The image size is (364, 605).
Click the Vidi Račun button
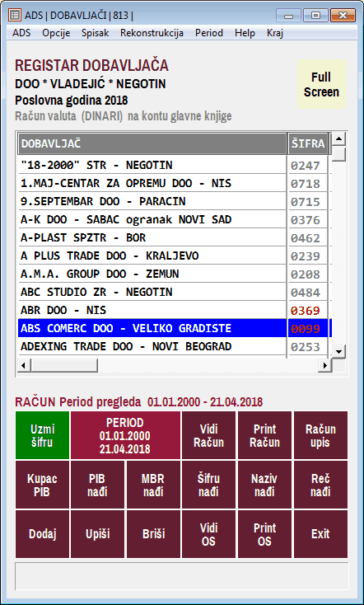pyautogui.click(x=208, y=435)
